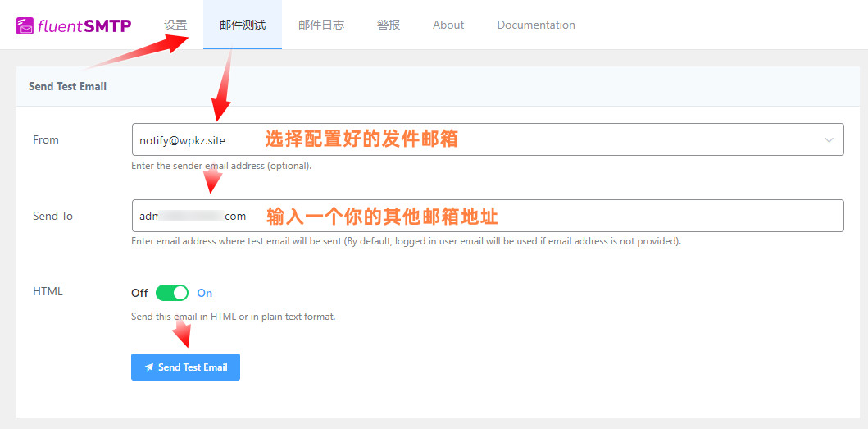868x429 pixels.
Task: Click the From field label
Action: [46, 139]
